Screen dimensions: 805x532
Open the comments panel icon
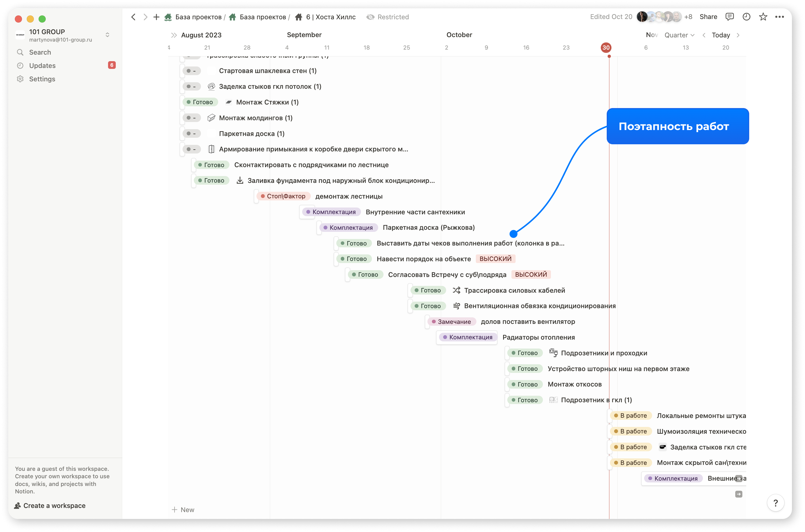(x=729, y=17)
